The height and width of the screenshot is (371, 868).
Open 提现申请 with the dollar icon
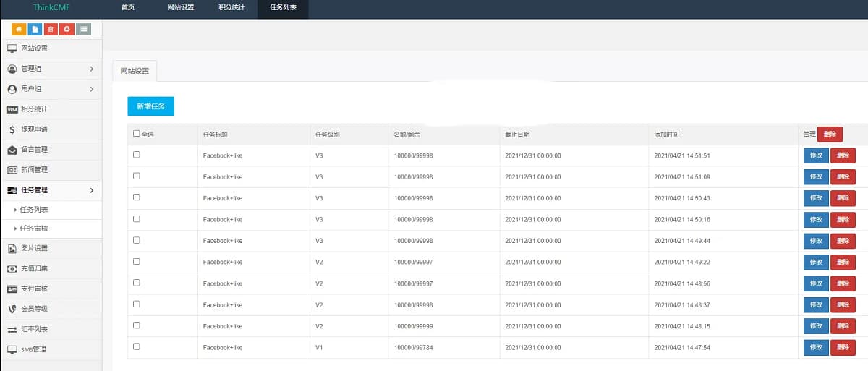pos(34,129)
